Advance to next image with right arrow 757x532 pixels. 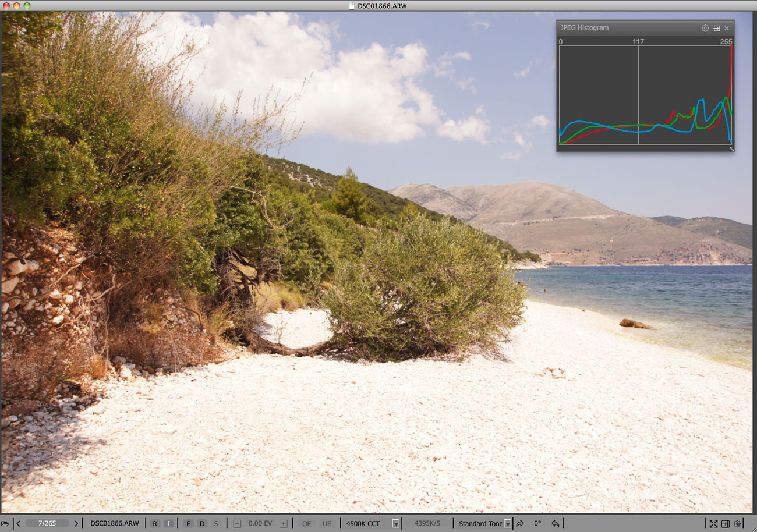click(76, 523)
